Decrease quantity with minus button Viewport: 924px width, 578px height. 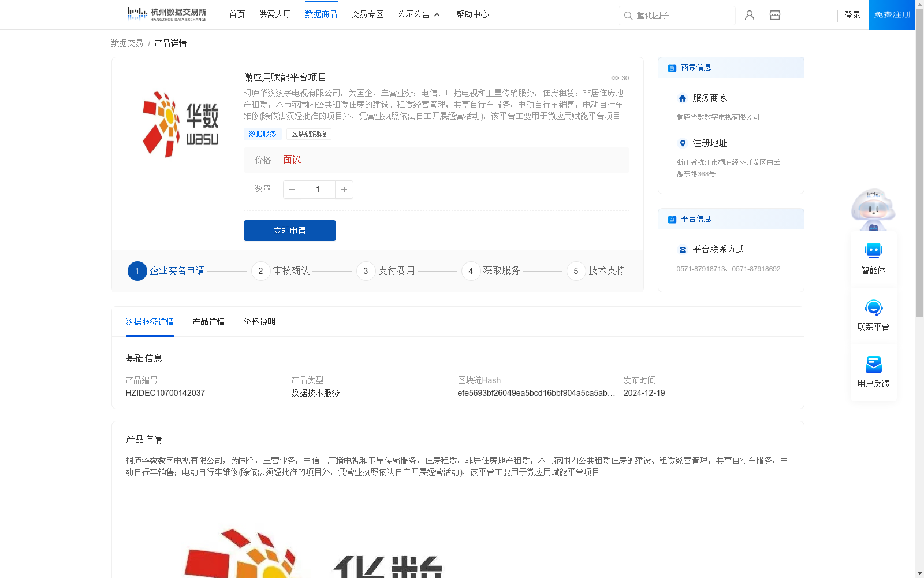click(292, 190)
